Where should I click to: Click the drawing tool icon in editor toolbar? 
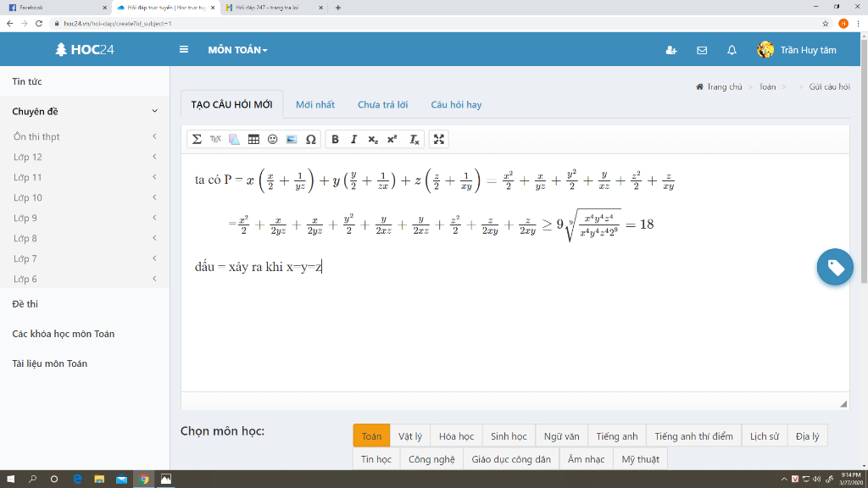click(x=234, y=140)
